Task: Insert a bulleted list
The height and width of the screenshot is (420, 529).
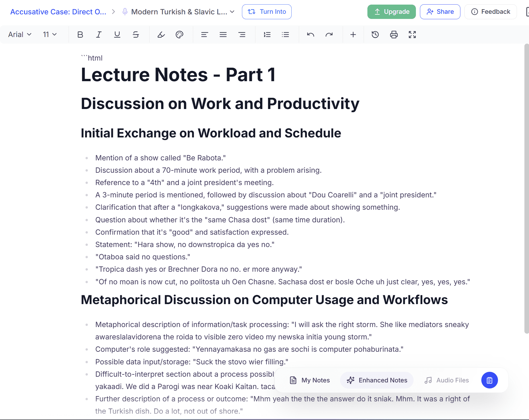Action: [x=285, y=35]
